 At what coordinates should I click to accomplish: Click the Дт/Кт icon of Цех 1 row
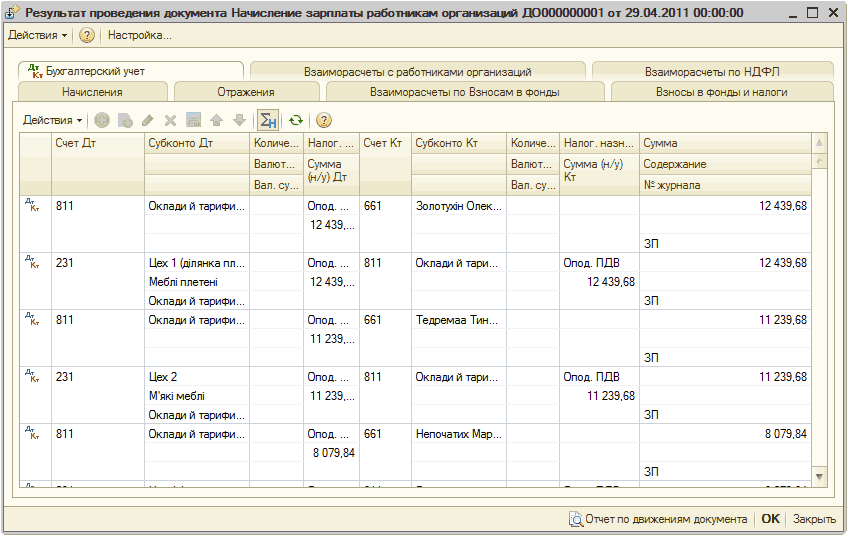pos(33,262)
